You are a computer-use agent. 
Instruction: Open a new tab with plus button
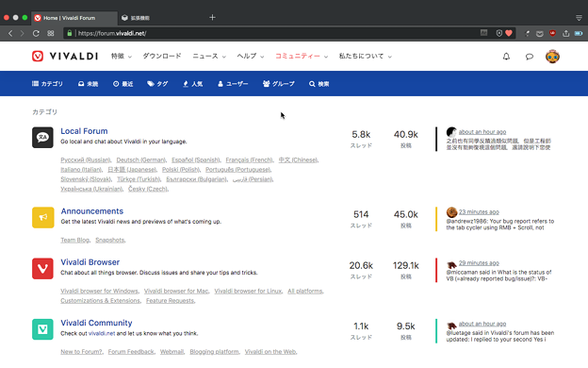pos(212,17)
